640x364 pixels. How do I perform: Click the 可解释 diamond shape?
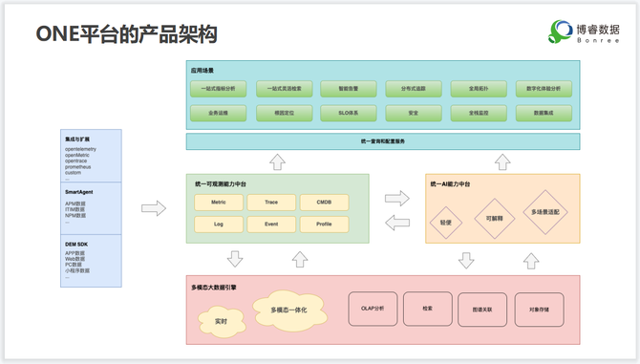click(494, 219)
